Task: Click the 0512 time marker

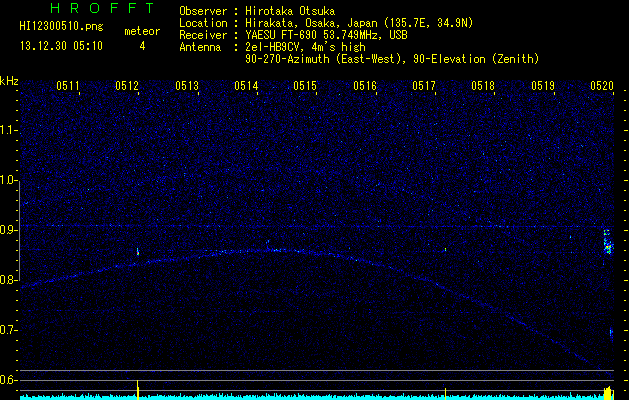Action: (x=127, y=86)
